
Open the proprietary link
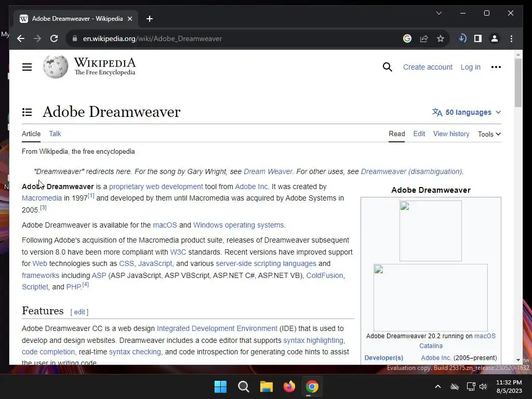(127, 187)
